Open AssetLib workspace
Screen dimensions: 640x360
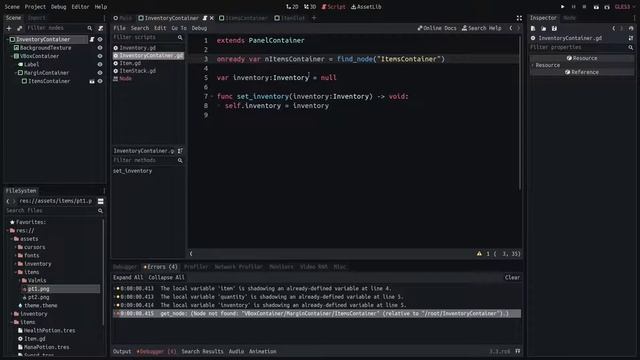(x=366, y=7)
